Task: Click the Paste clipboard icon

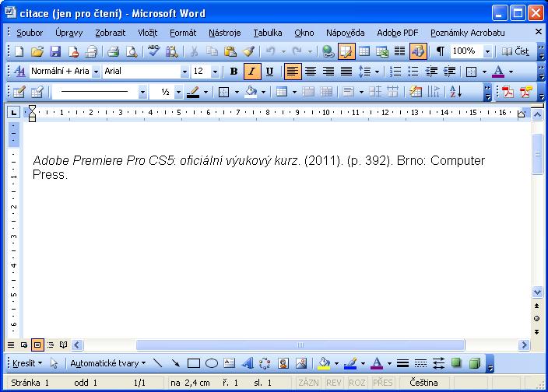Action: [x=230, y=51]
